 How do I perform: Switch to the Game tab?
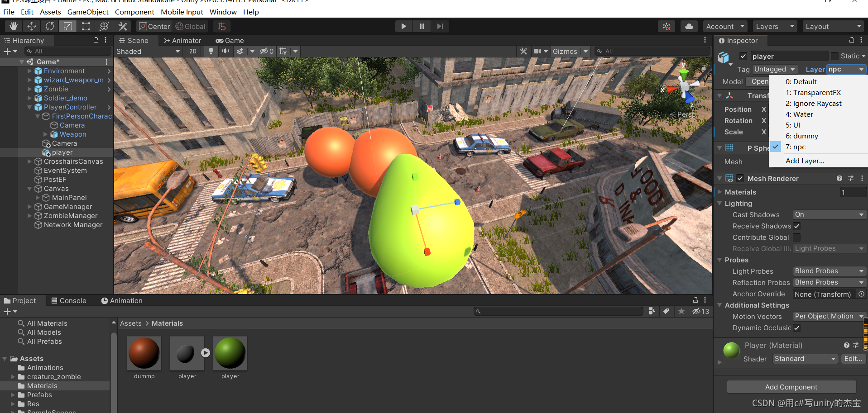[230, 40]
